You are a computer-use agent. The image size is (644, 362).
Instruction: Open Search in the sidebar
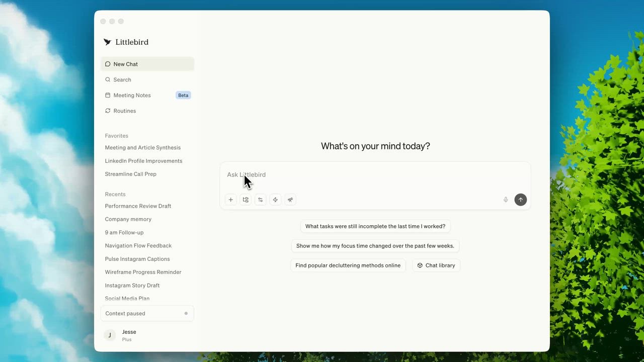pyautogui.click(x=147, y=79)
